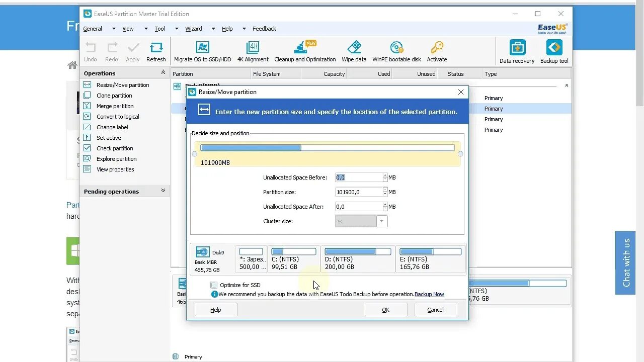Open the Help menu

[227, 29]
